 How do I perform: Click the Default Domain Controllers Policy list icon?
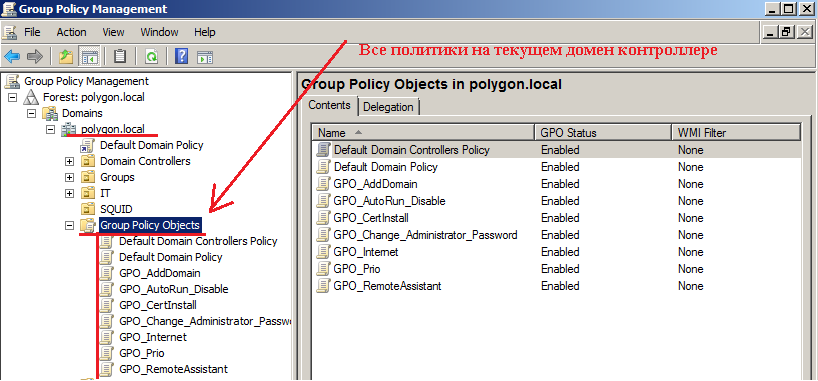[323, 150]
